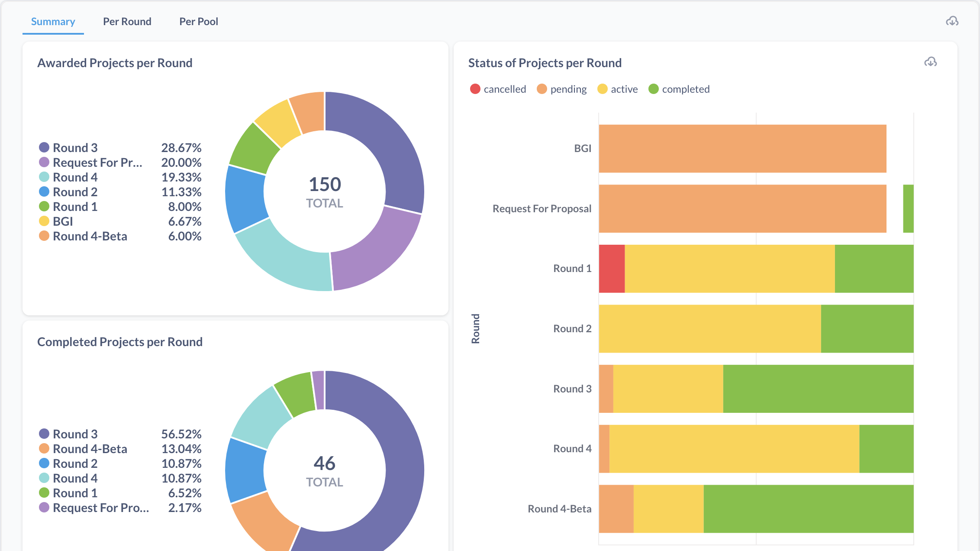Switch to the Summary tab

pyautogui.click(x=53, y=22)
